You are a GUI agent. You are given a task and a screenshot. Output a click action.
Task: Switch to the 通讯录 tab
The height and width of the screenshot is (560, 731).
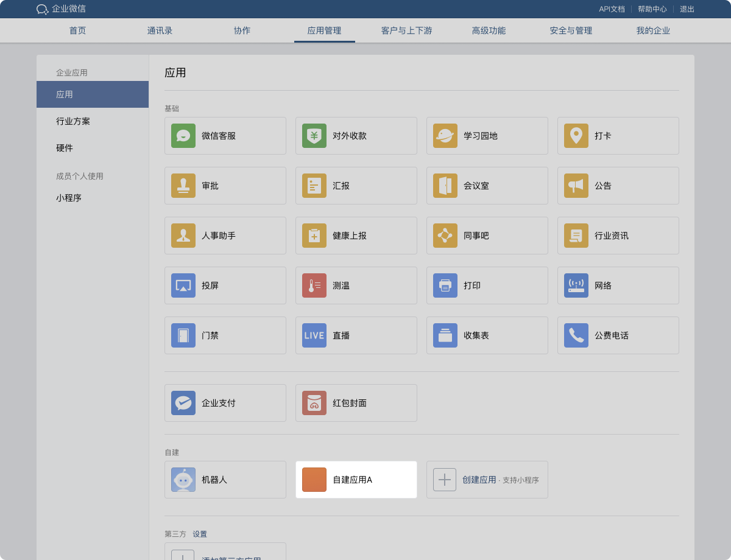coord(160,30)
